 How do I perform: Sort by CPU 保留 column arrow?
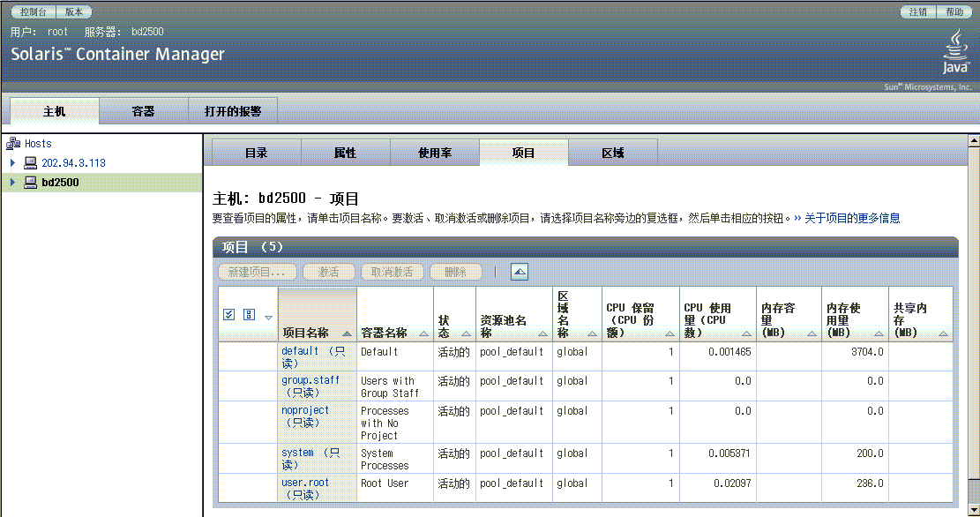tap(670, 333)
